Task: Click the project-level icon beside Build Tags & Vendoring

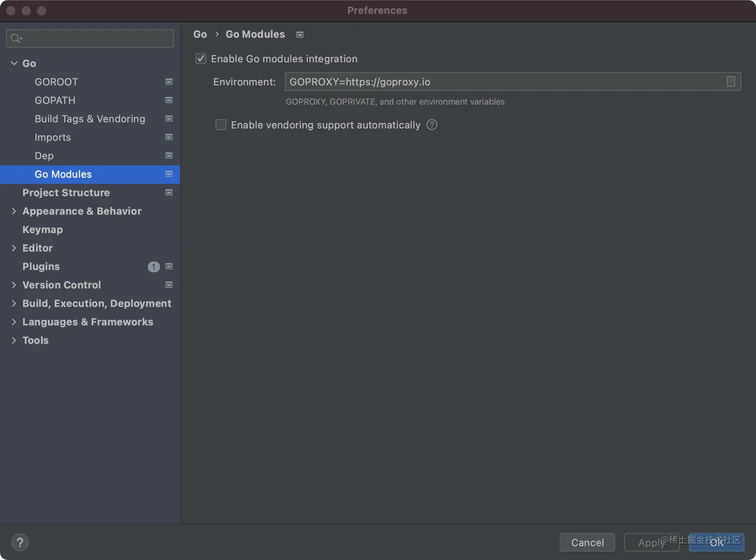Action: pos(169,118)
